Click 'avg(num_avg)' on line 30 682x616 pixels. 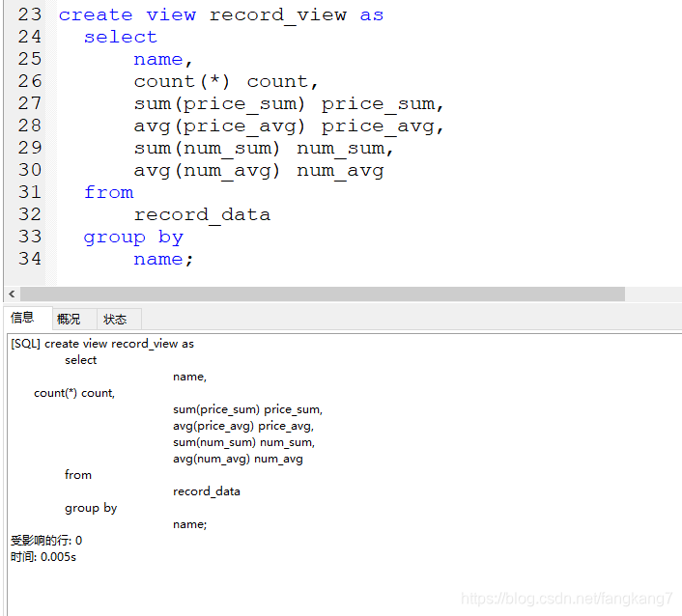tap(207, 171)
